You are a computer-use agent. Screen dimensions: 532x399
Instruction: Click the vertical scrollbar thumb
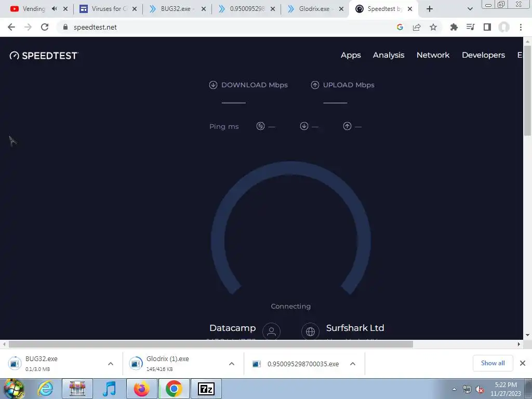tap(527, 91)
